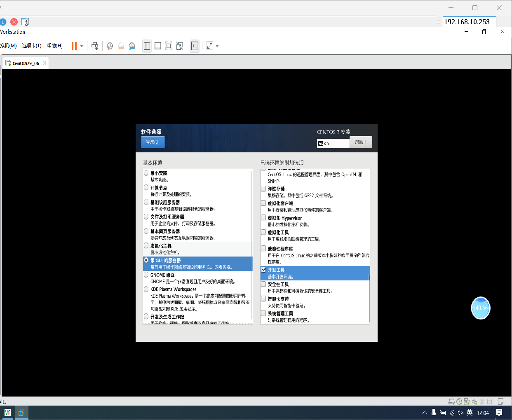Image resolution: width=512 pixels, height=420 pixels.
Task: Click the 完成(D) done button
Action: coord(153,142)
